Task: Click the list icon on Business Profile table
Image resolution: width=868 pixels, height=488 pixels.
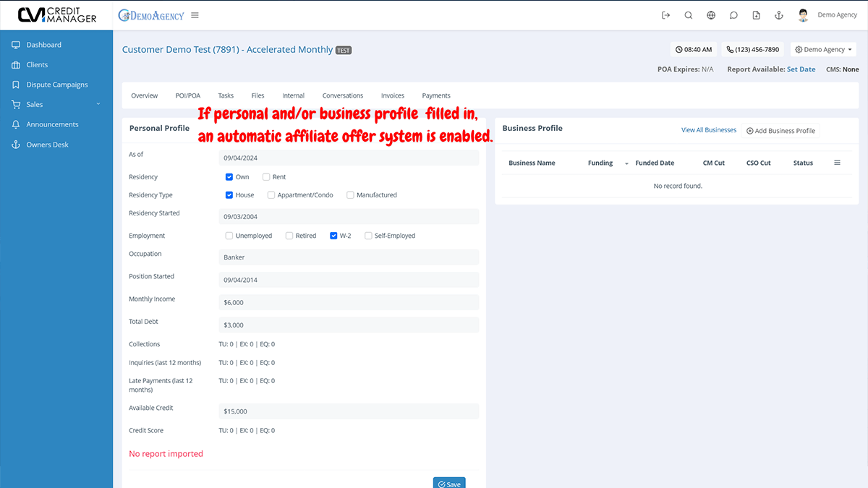Action: pos(837,163)
